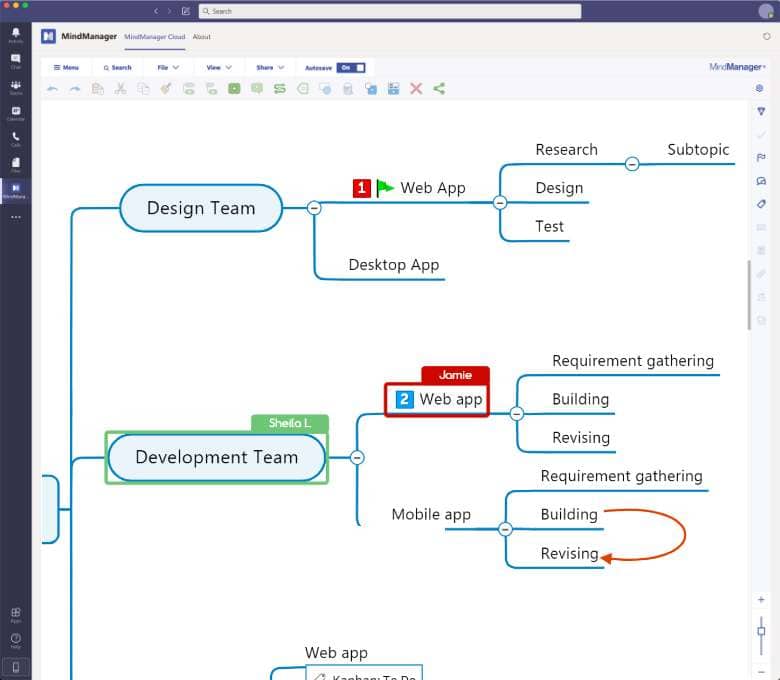780x680 pixels.
Task: Click the red X delete icon
Action: pos(416,89)
